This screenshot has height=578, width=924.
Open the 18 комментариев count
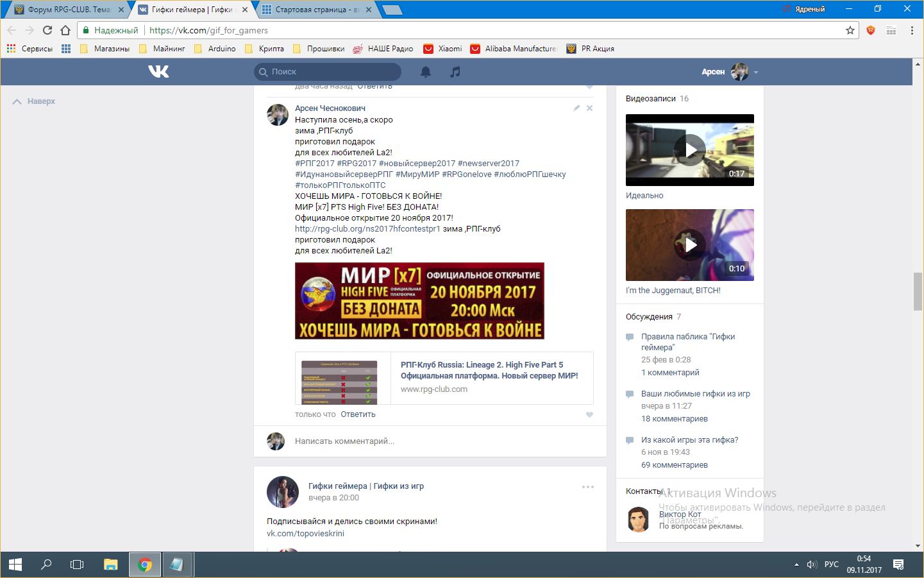[675, 419]
